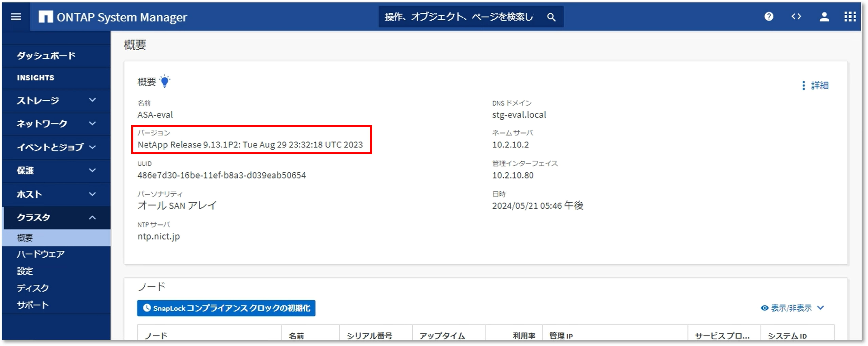Open the API code brackets icon
Image resolution: width=868 pixels, height=346 pixels.
(x=796, y=16)
